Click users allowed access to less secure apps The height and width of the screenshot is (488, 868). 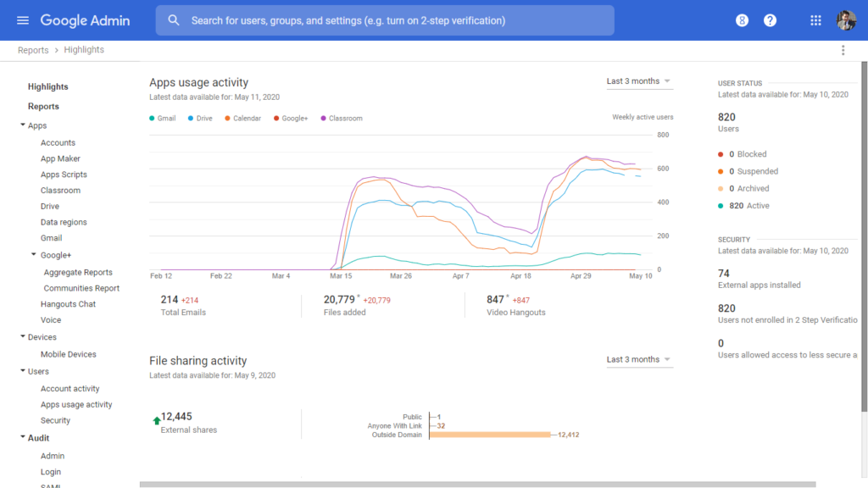(787, 348)
